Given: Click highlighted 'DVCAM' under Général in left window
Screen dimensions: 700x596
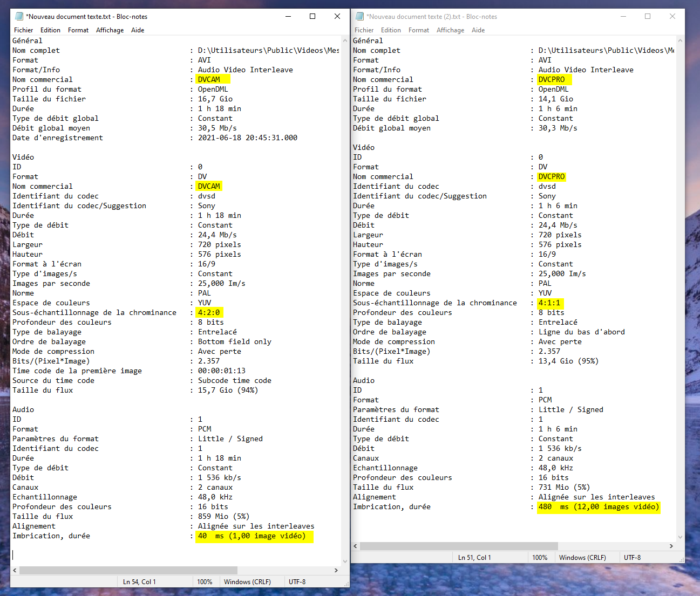Looking at the screenshot, I should pos(209,79).
